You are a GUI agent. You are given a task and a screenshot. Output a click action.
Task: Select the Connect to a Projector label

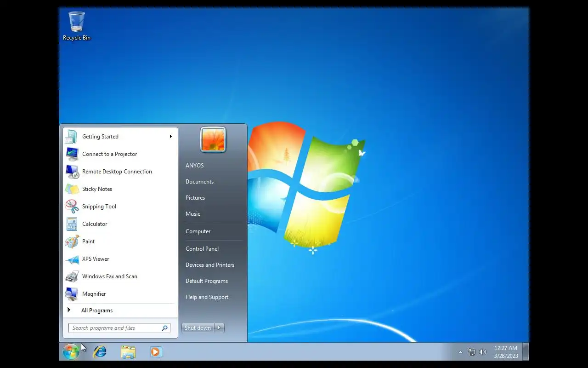click(x=109, y=154)
